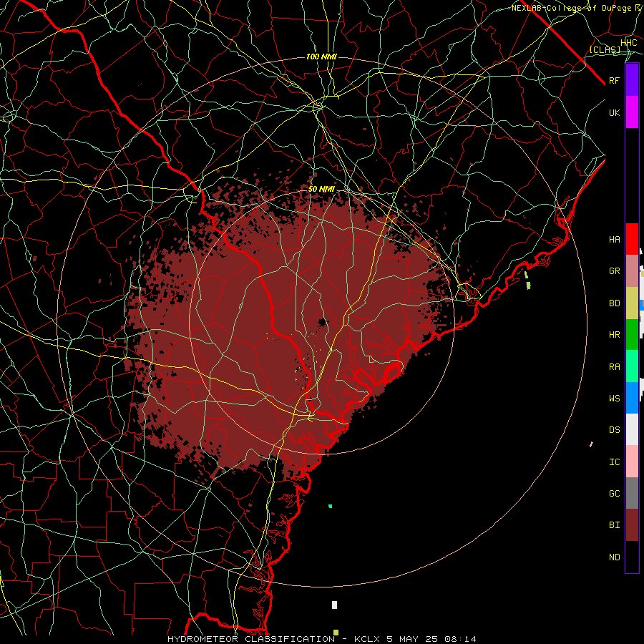
Task: Click the UK magenta legend swatch
Action: coord(632,112)
